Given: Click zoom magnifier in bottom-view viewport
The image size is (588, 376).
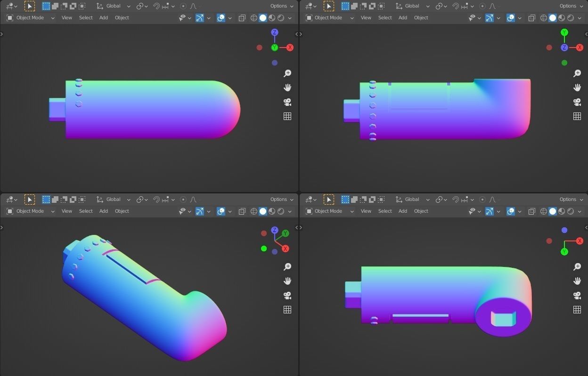Looking at the screenshot, I should 577,267.
